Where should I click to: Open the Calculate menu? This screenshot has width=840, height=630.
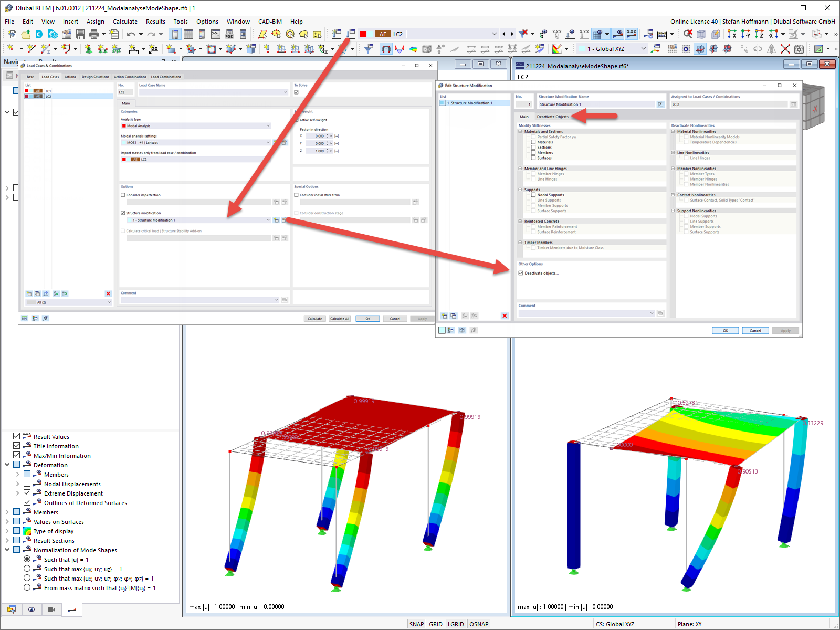tap(125, 22)
